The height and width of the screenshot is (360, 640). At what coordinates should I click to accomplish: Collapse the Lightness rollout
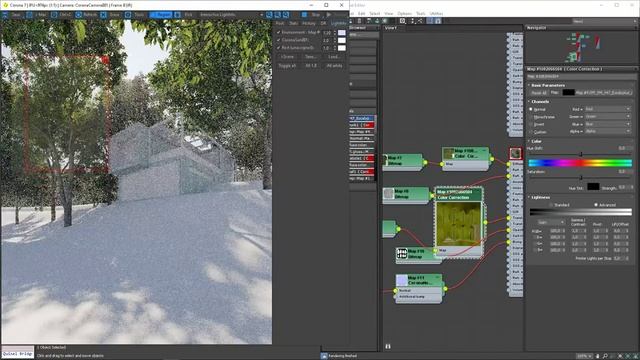[541, 197]
